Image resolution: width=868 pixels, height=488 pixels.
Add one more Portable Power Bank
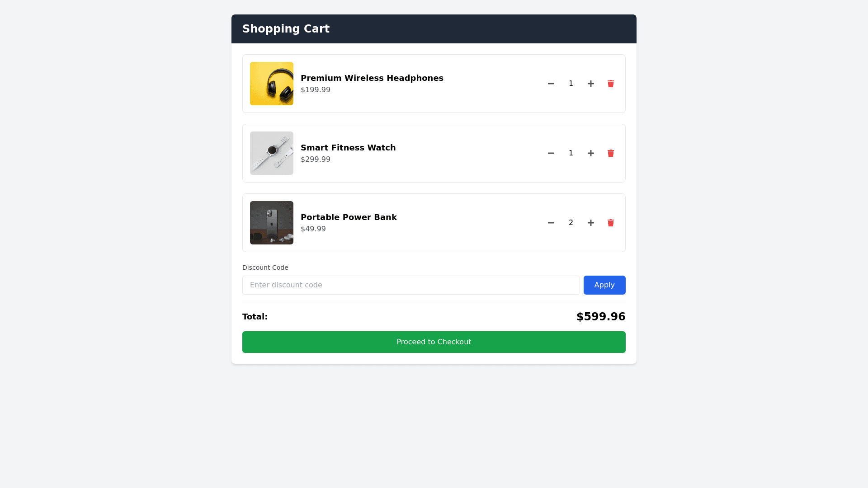[x=590, y=223]
